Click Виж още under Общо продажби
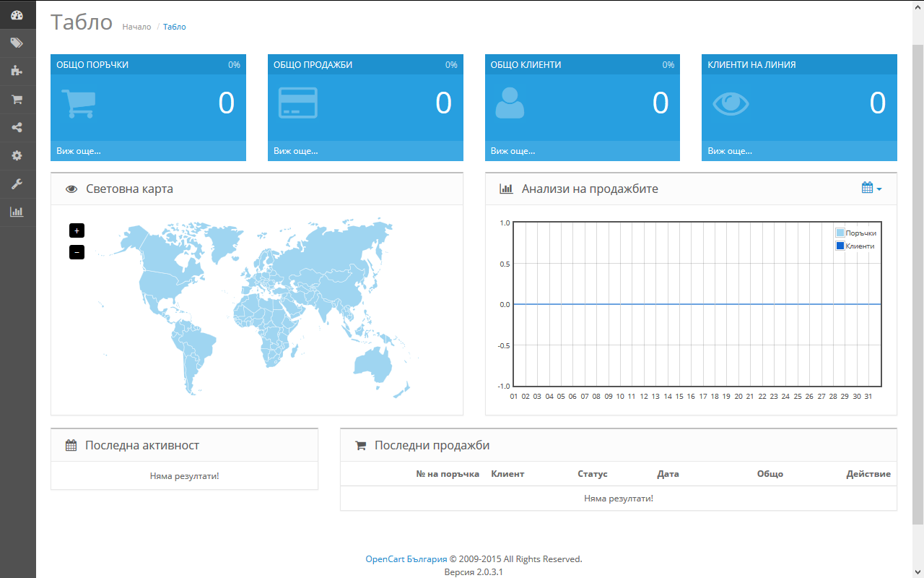This screenshot has width=924, height=578. tap(295, 151)
